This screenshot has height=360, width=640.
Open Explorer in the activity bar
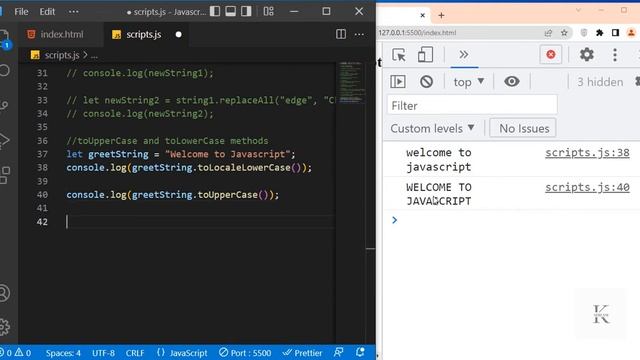click(4, 39)
